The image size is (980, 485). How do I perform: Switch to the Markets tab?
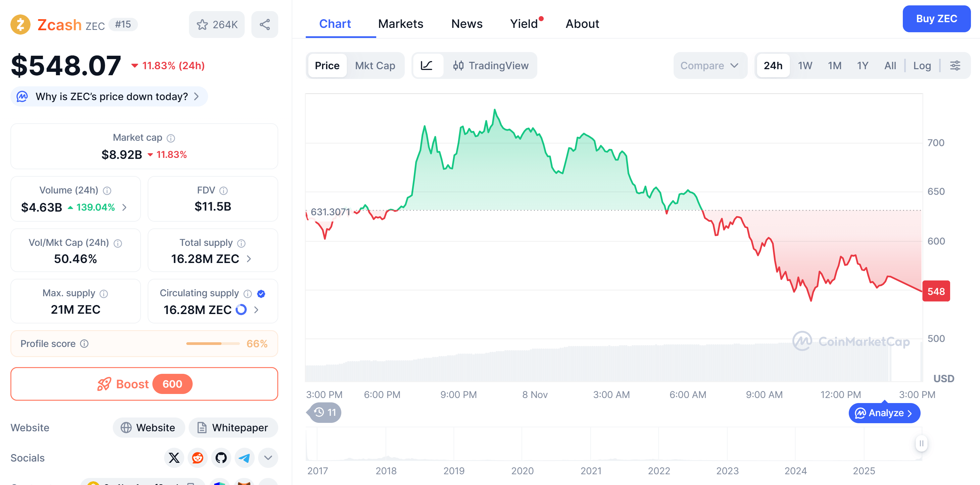click(401, 24)
